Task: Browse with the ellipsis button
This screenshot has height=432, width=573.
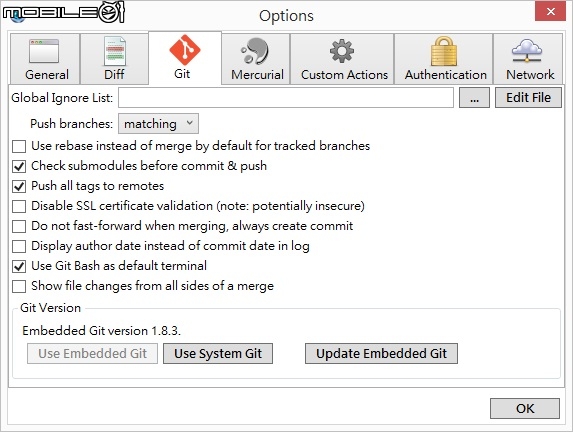Action: pos(474,98)
